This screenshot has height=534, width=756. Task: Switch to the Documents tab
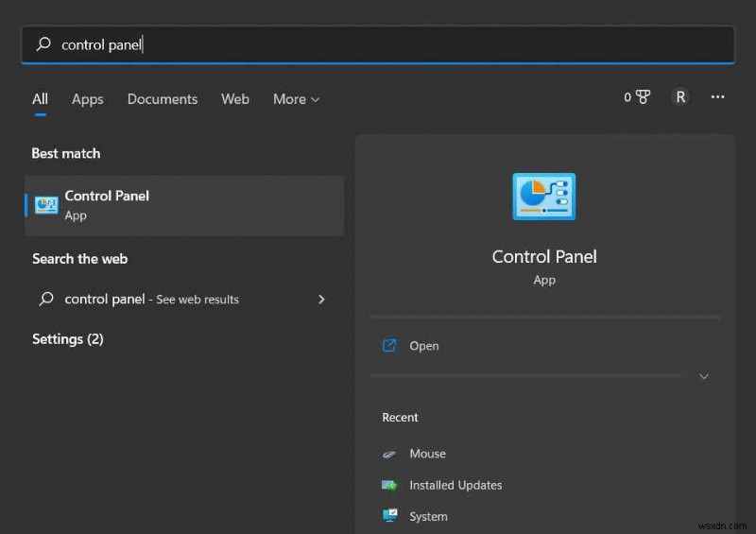162,99
